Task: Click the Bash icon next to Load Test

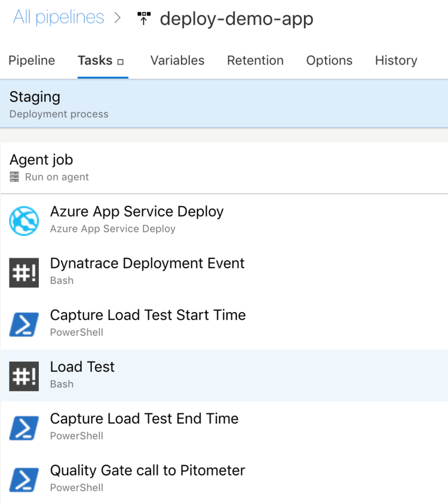Action: point(24,375)
